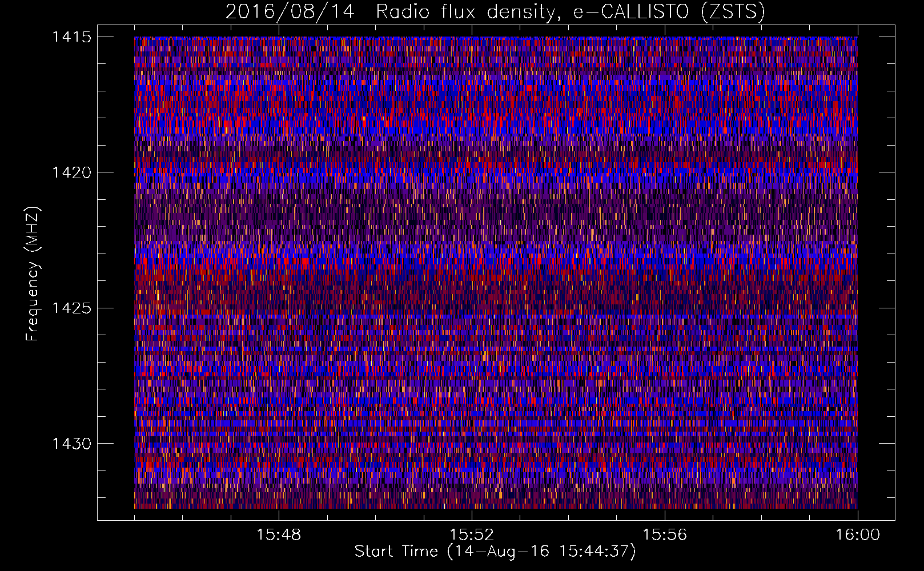This screenshot has width=924, height=571.
Task: Click the 15:56 time axis label
Action: [x=665, y=535]
